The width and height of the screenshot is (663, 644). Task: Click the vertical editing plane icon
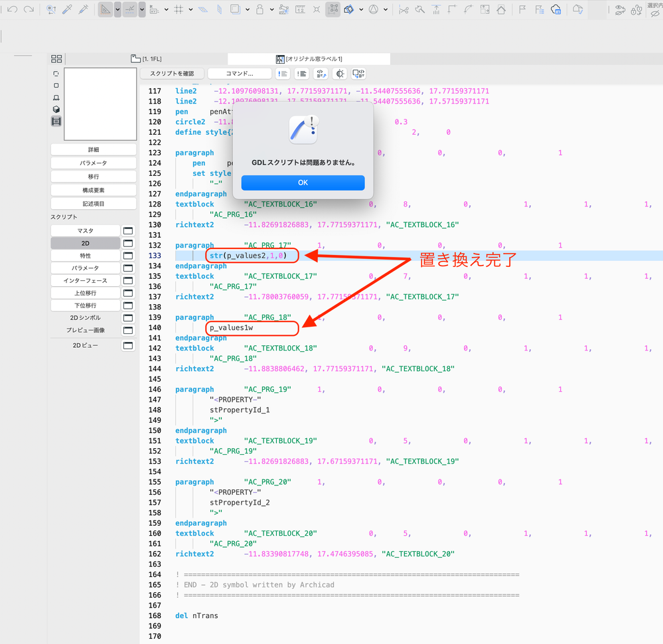[x=219, y=9]
